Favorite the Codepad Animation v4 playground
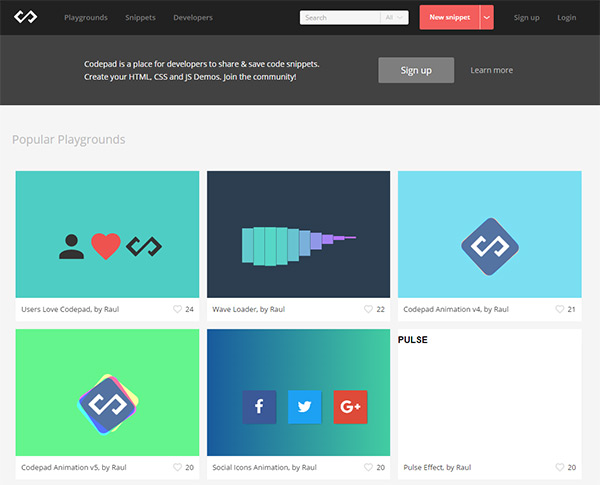This screenshot has width=600, height=485. (560, 309)
